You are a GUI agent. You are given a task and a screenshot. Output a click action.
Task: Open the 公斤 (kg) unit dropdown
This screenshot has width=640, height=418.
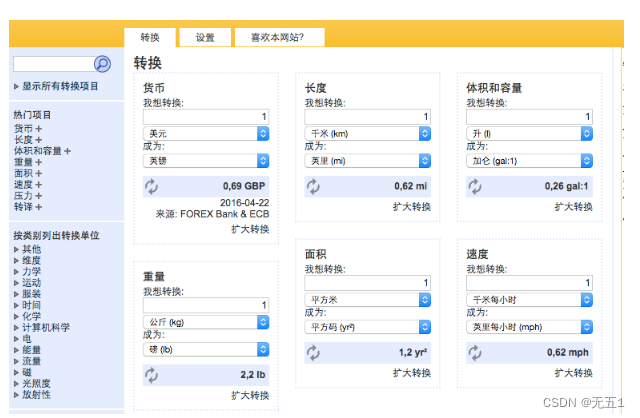[206, 322]
